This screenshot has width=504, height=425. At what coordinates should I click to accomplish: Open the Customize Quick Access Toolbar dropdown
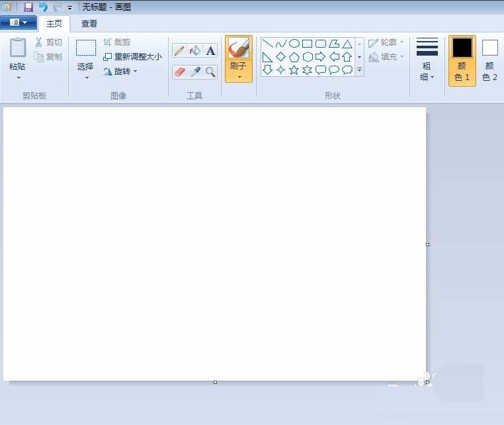(x=69, y=8)
